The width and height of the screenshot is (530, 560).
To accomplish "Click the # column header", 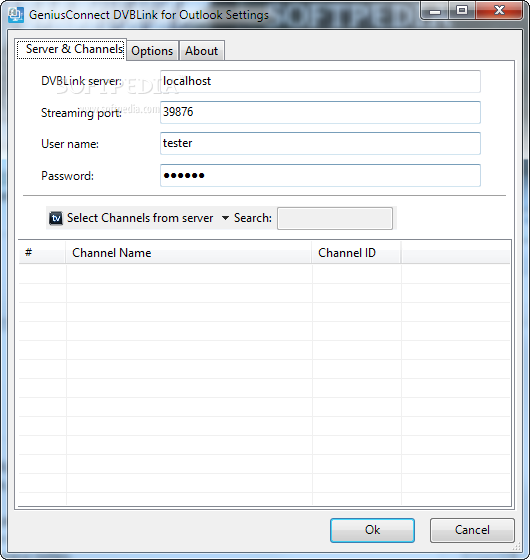I will 42,253.
